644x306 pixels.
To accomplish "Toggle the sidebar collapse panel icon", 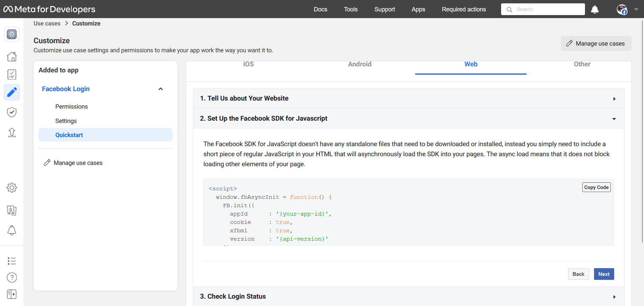I will pos(12,294).
